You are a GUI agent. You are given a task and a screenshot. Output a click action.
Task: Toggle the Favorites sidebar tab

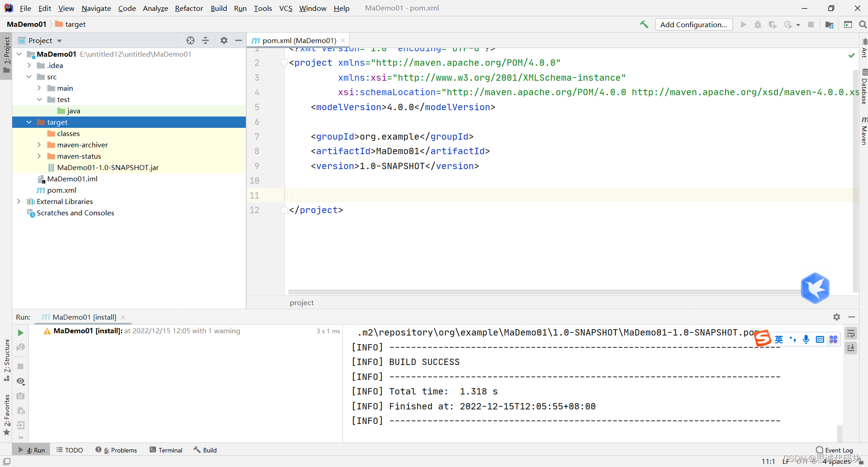click(x=6, y=415)
